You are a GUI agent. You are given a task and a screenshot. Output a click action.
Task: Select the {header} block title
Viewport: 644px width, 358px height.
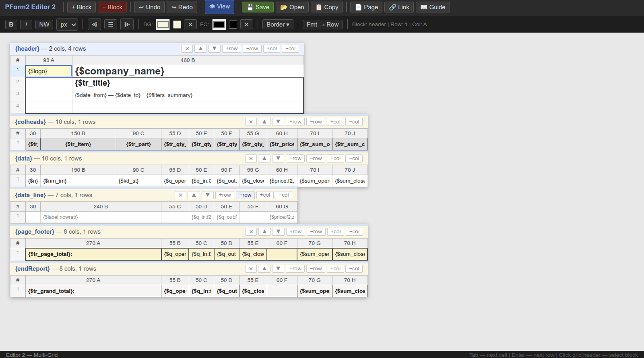tap(27, 49)
